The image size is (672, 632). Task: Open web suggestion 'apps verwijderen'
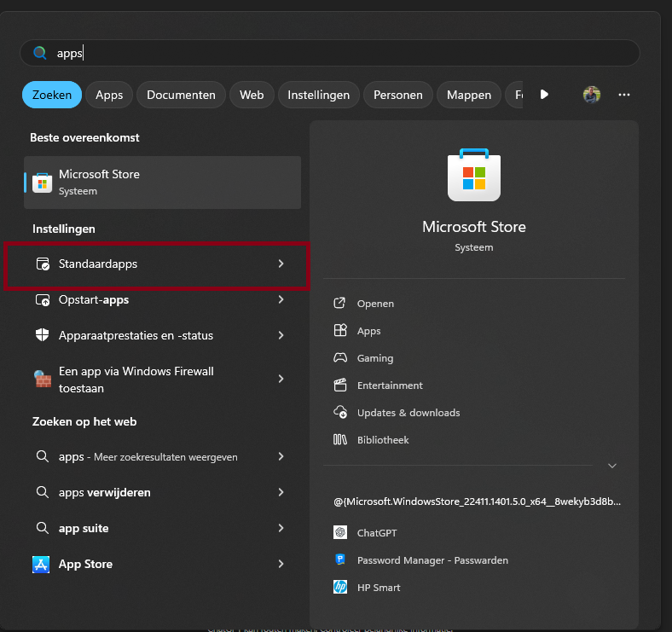pos(162,492)
